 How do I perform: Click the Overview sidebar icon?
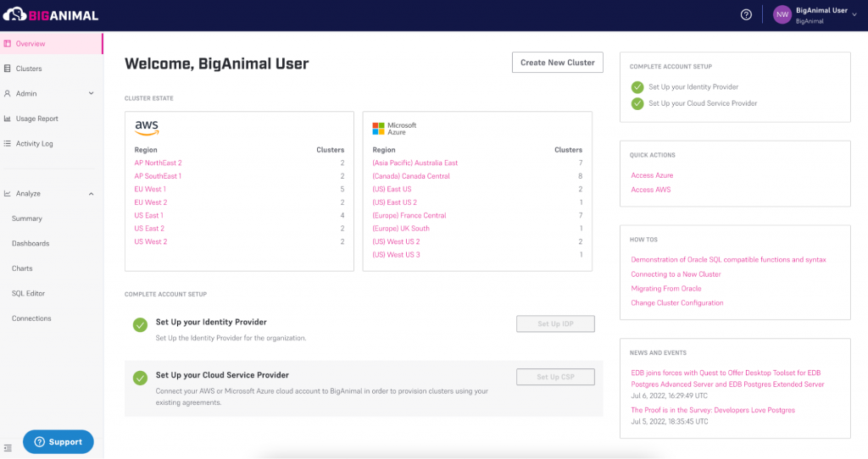pos(8,44)
